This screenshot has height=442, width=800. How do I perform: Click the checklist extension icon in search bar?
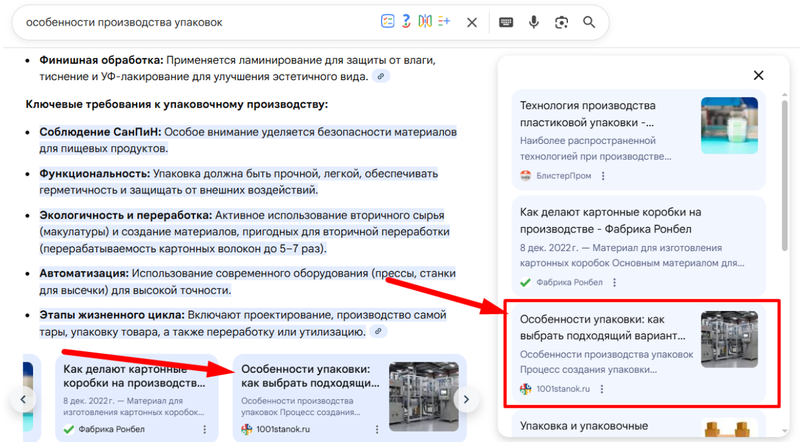[x=387, y=21]
